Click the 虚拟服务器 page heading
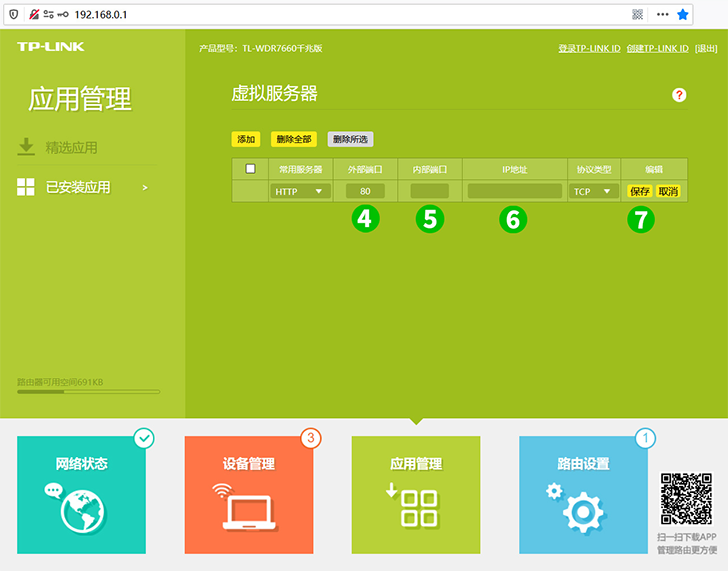This screenshot has width=728, height=571. (274, 93)
